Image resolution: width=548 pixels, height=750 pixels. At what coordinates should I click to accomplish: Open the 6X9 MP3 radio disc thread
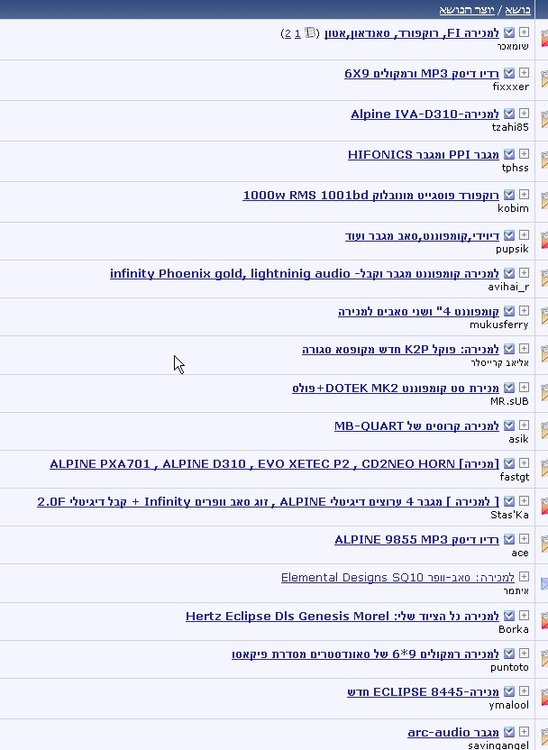pos(422,74)
